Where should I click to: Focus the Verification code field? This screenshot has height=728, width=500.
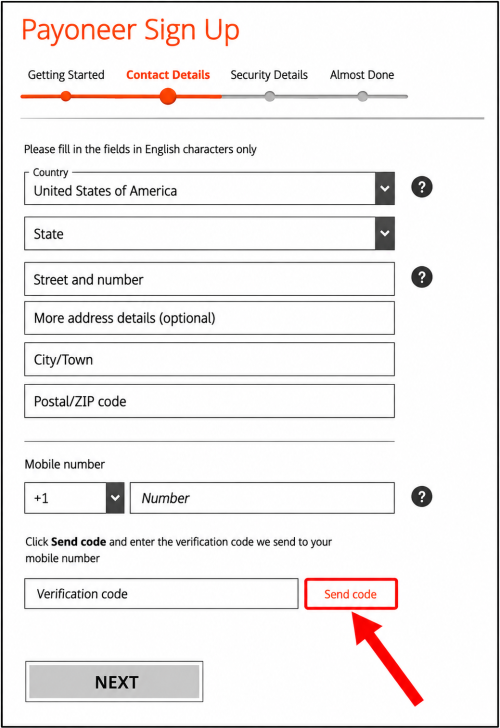coord(161,594)
